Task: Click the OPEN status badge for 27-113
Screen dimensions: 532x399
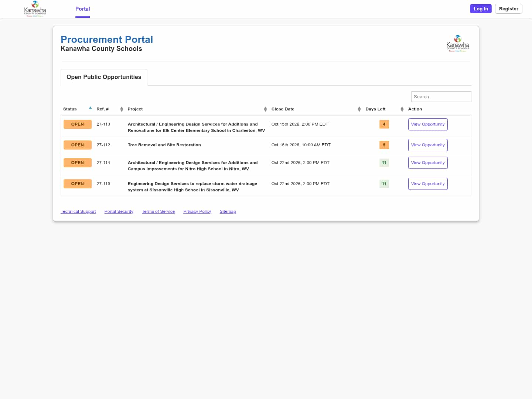Action: [78, 125]
